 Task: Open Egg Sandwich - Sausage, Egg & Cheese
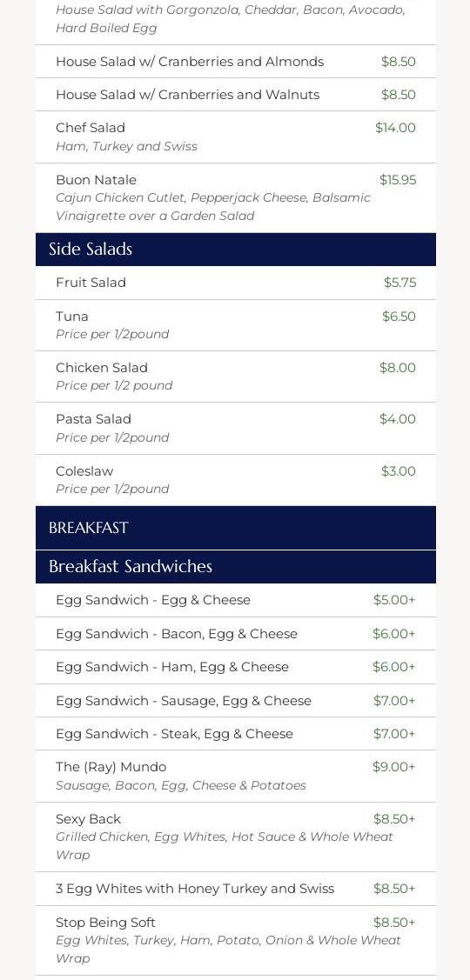pos(235,701)
